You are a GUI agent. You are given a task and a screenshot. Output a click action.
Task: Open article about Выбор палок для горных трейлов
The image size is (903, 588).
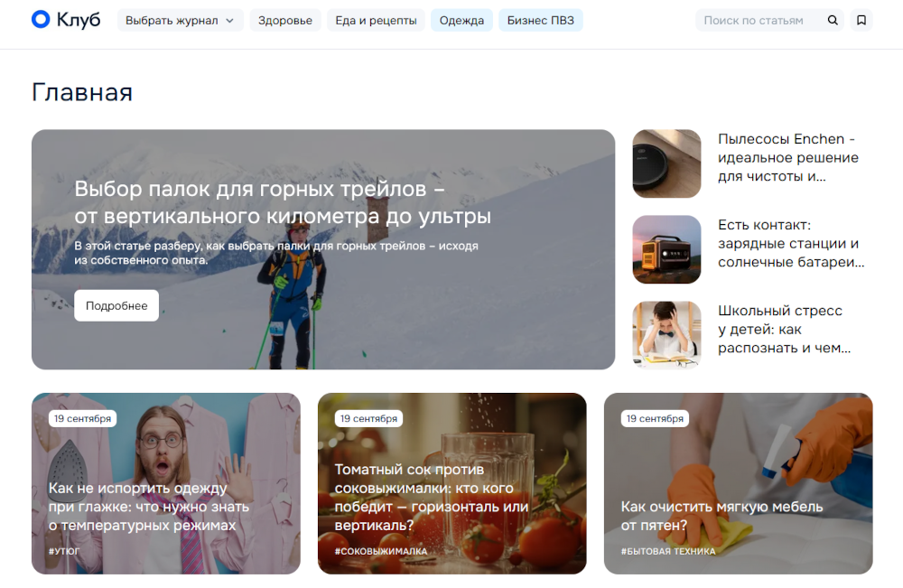283,202
